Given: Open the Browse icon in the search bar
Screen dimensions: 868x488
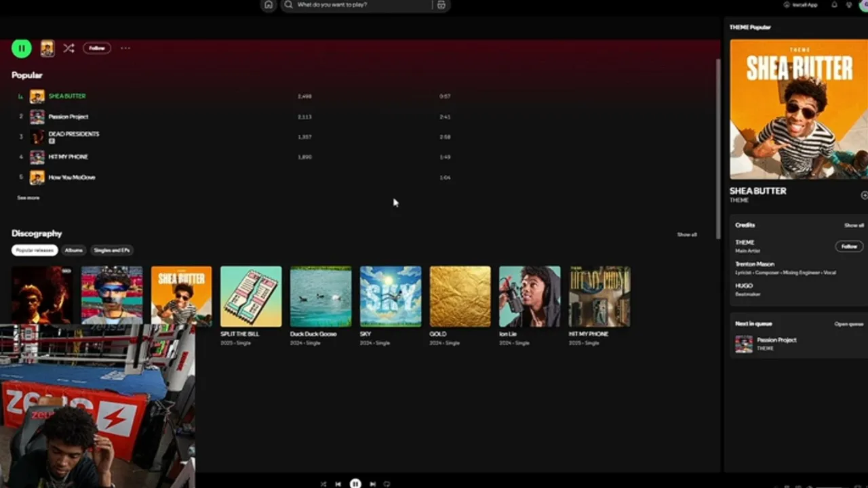Looking at the screenshot, I should click(441, 5).
